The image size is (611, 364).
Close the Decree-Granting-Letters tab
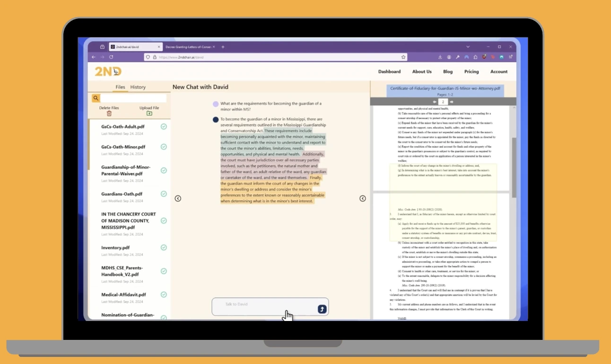coord(214,47)
